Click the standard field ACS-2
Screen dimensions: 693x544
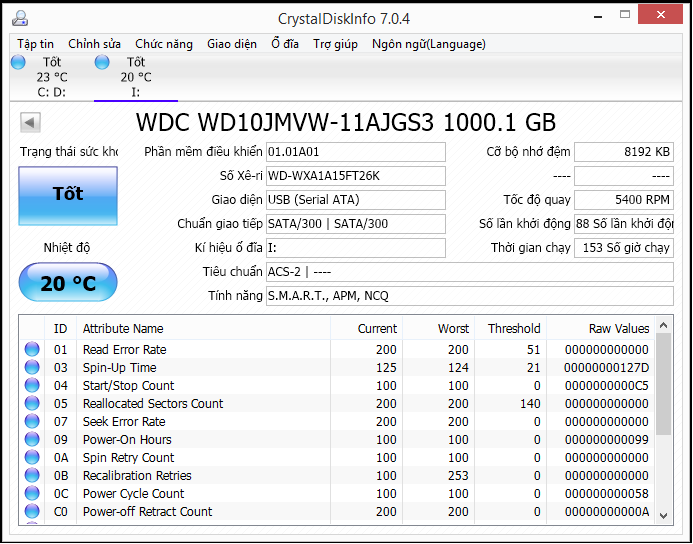point(470,272)
